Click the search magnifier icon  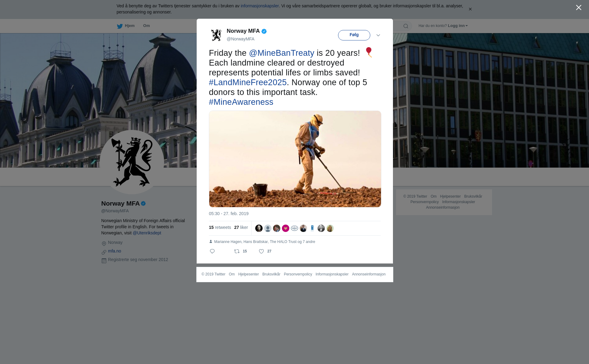pos(406,26)
